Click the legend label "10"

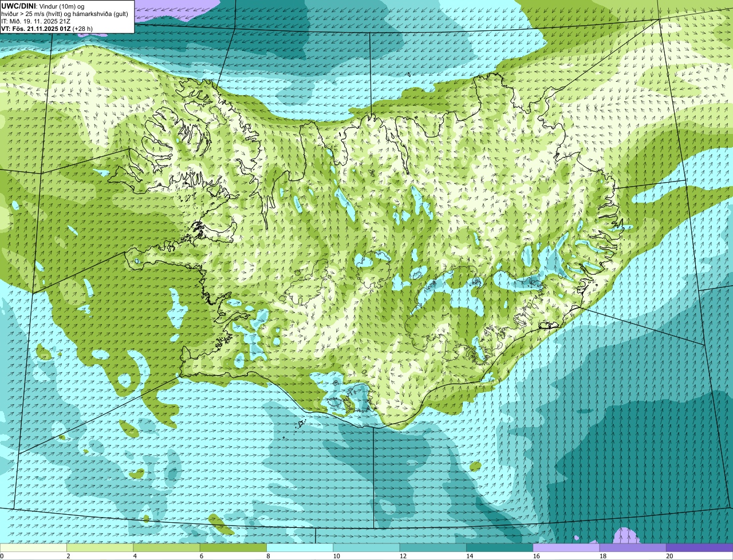(336, 556)
